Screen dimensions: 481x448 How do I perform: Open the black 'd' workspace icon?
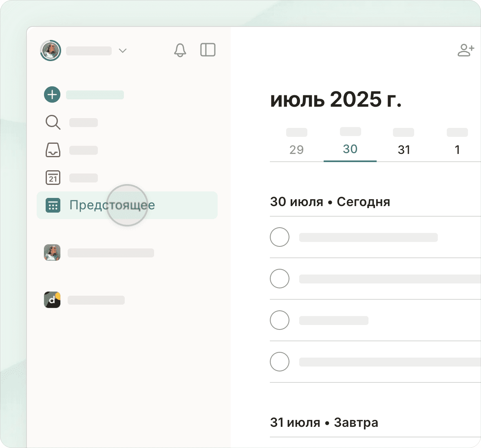[52, 300]
